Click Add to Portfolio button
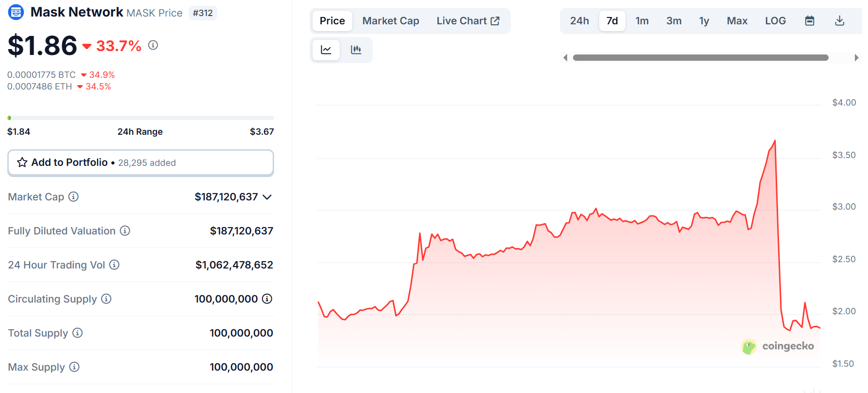The image size is (868, 393). pyautogui.click(x=140, y=162)
